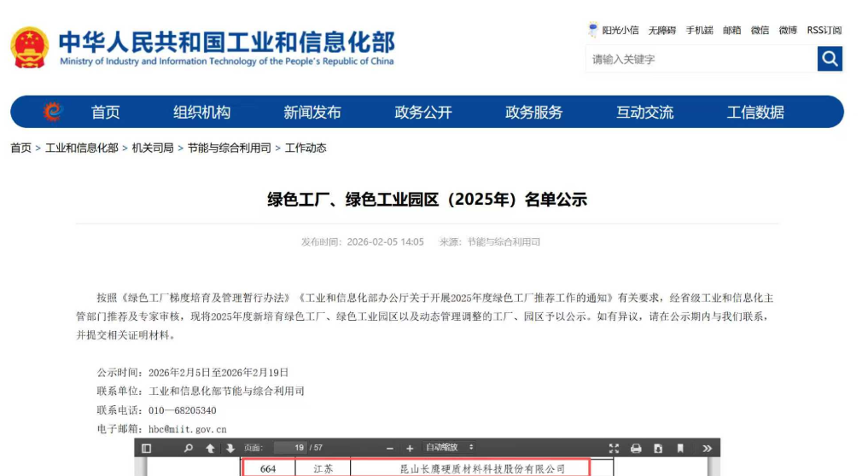Screen dimensions: 868x476
Task: Click the article title 绿色工厂、绿色工业园区
Action: pos(427,200)
